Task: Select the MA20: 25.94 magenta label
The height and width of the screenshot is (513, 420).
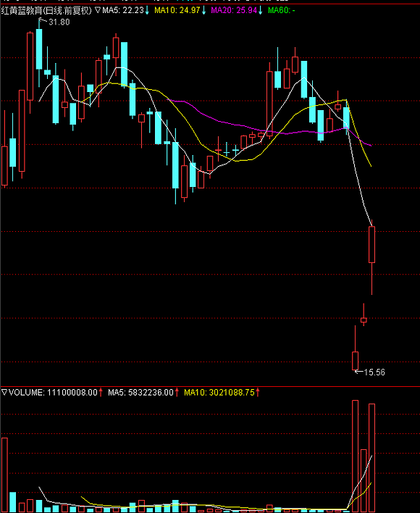Action: [234, 10]
